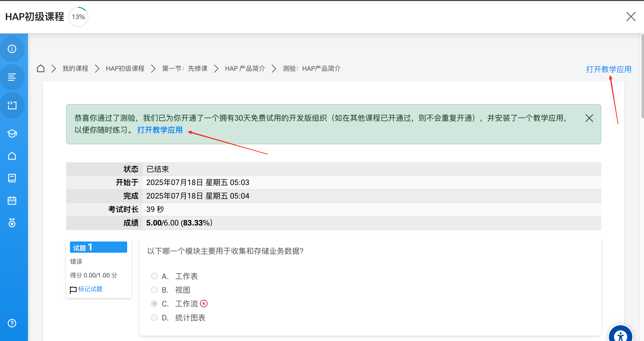Select answer option B. 视图
The image size is (644, 341).
pyautogui.click(x=154, y=290)
